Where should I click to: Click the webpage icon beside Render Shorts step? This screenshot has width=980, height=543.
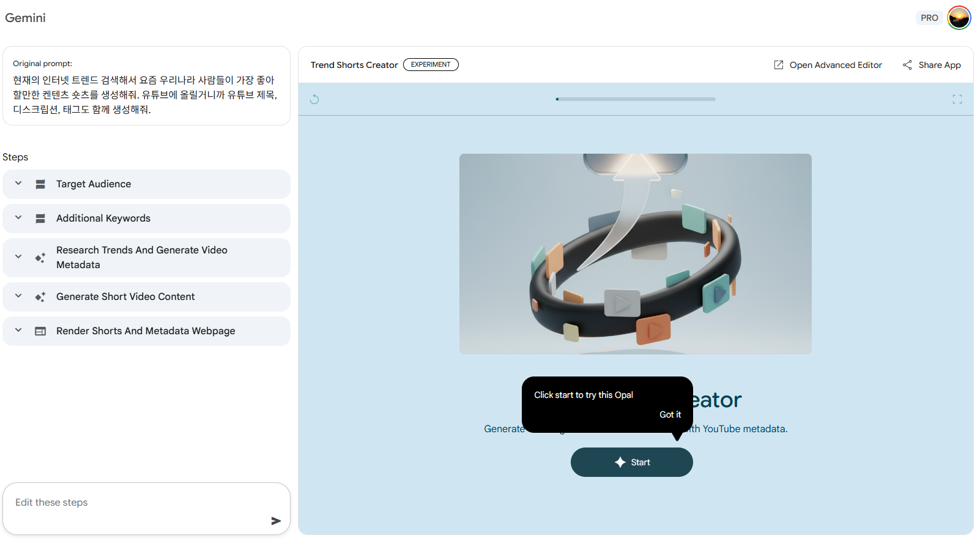pos(40,331)
